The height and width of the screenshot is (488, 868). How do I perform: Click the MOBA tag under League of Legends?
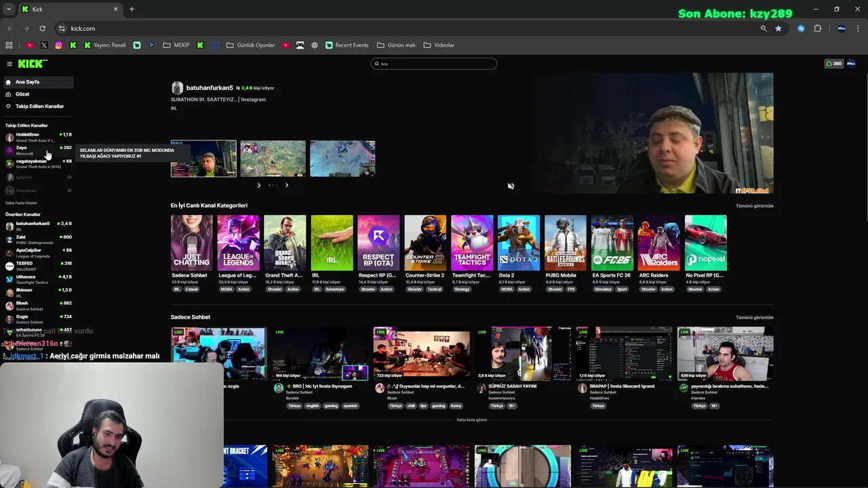tap(226, 289)
